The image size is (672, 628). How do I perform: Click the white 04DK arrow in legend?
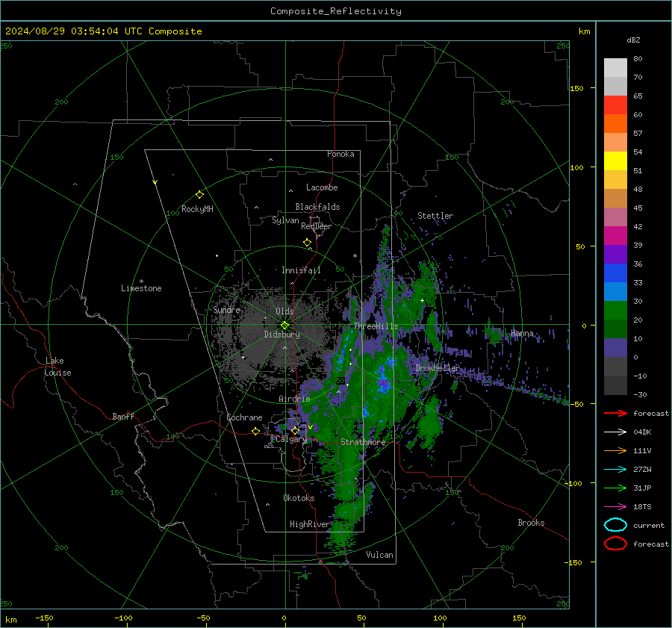tap(615, 432)
